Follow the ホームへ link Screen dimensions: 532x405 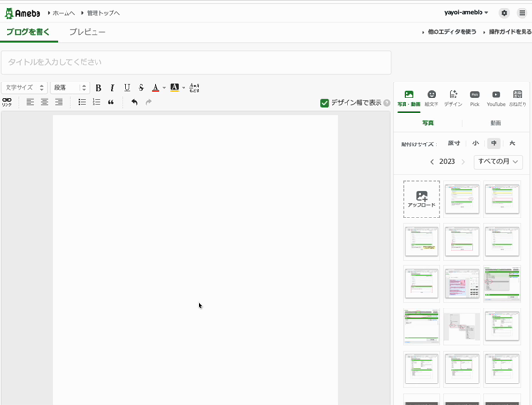pos(64,13)
